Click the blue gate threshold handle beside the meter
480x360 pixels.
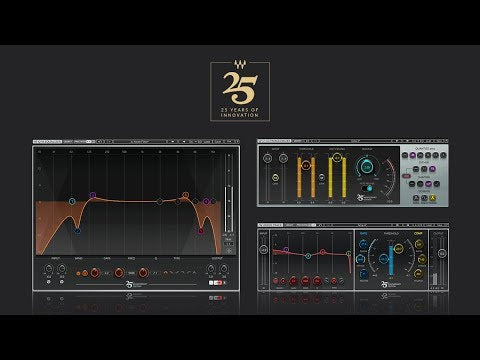[x=384, y=259]
